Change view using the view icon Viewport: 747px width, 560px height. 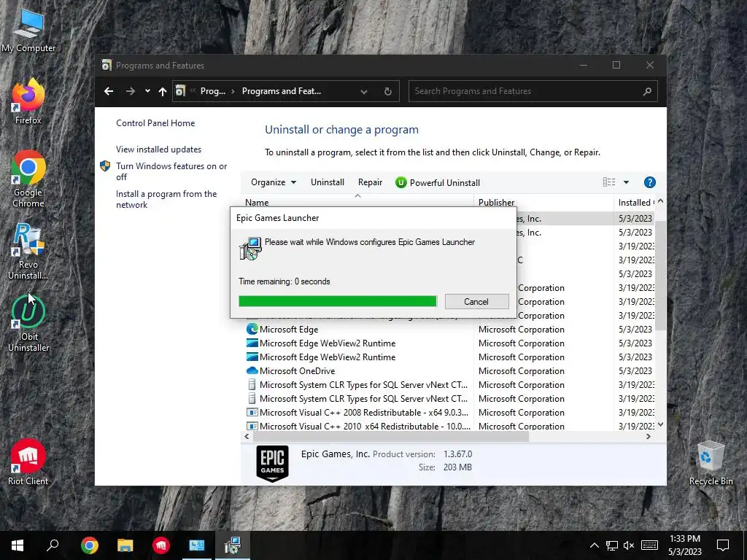[609, 182]
